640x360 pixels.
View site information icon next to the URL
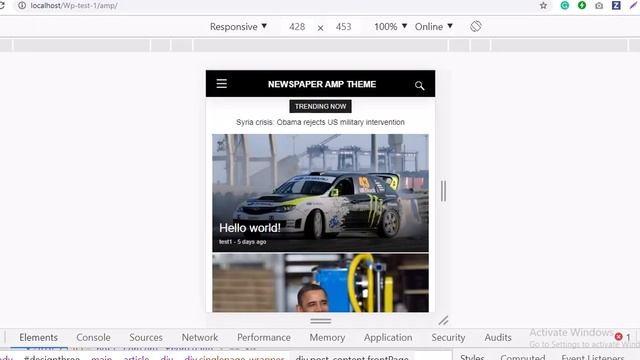22,6
